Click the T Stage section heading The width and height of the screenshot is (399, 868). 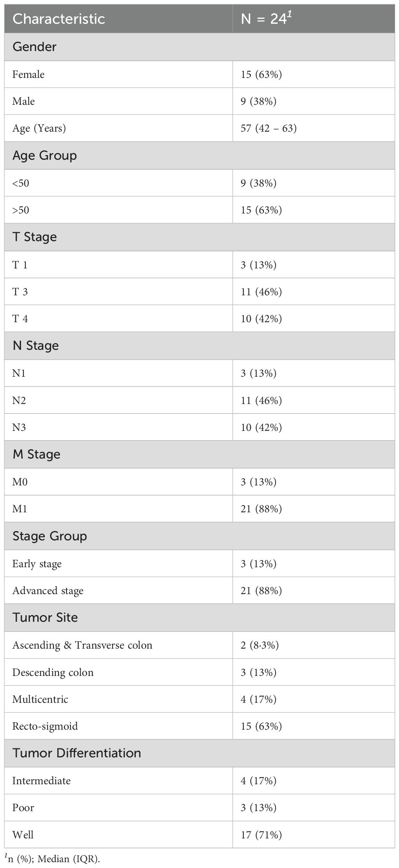[35, 237]
